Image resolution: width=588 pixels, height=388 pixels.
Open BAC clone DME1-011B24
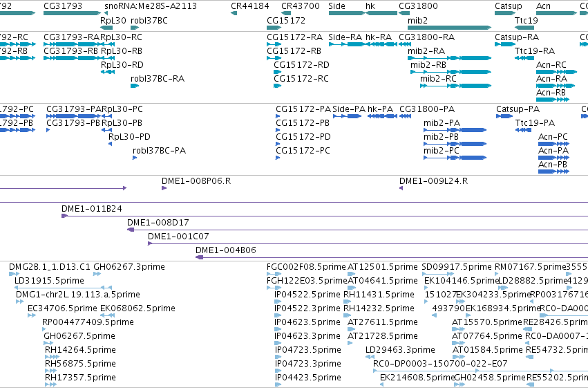91,209
